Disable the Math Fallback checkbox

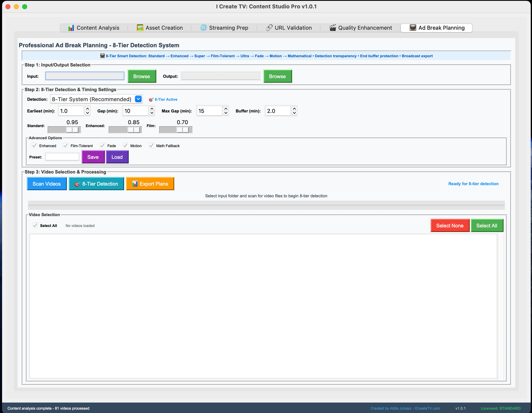(x=151, y=146)
